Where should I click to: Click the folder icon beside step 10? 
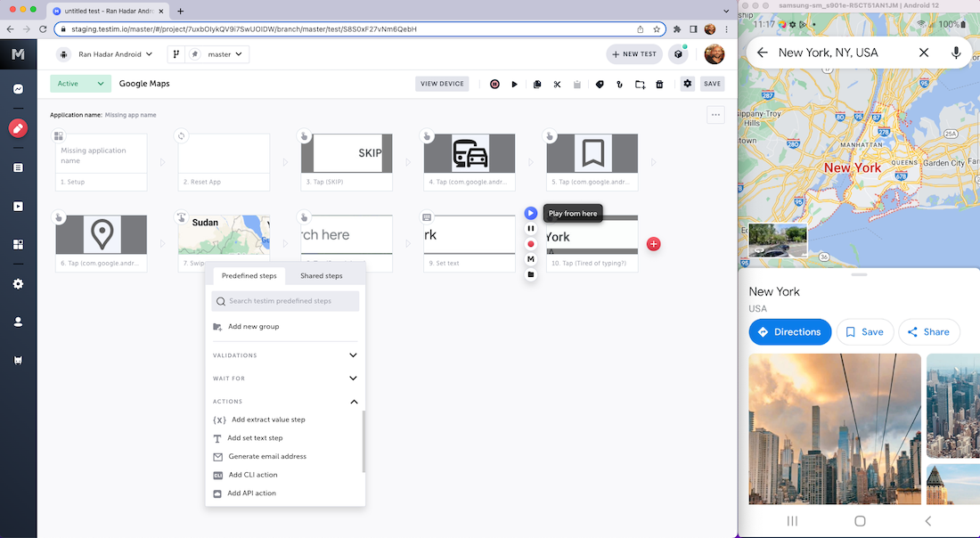(531, 274)
